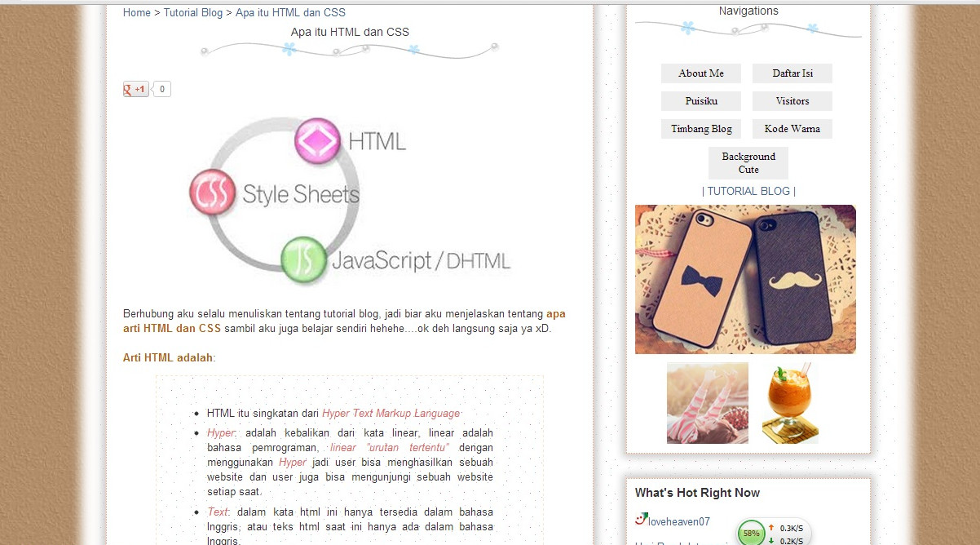The height and width of the screenshot is (545, 980).
Task: Click the share count bubble showing 0
Action: (x=161, y=89)
